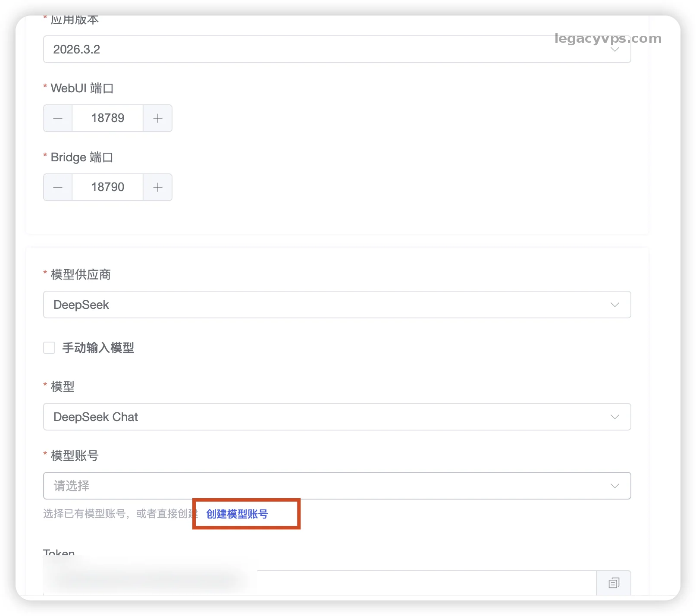The image size is (696, 616).
Task: Click the chevron arrow on 请选择 account box
Action: click(x=614, y=486)
